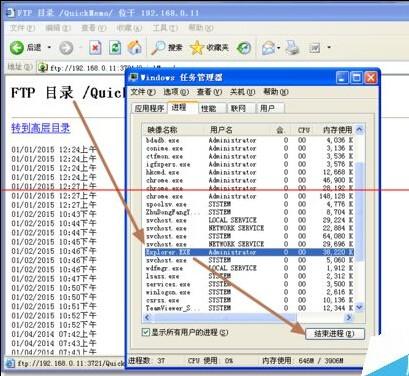Viewport: 409px width, 376px height.
Task: Select the services.exe process
Action: 249,284
